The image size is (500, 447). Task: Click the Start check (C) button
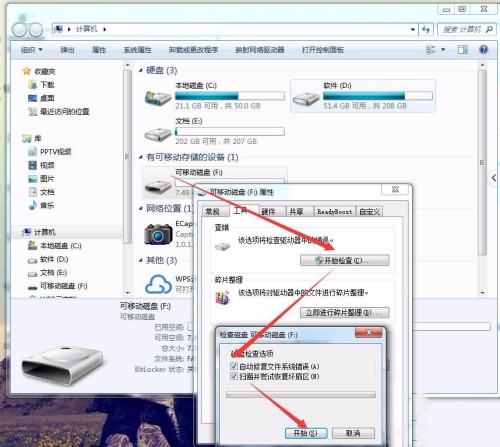(345, 260)
